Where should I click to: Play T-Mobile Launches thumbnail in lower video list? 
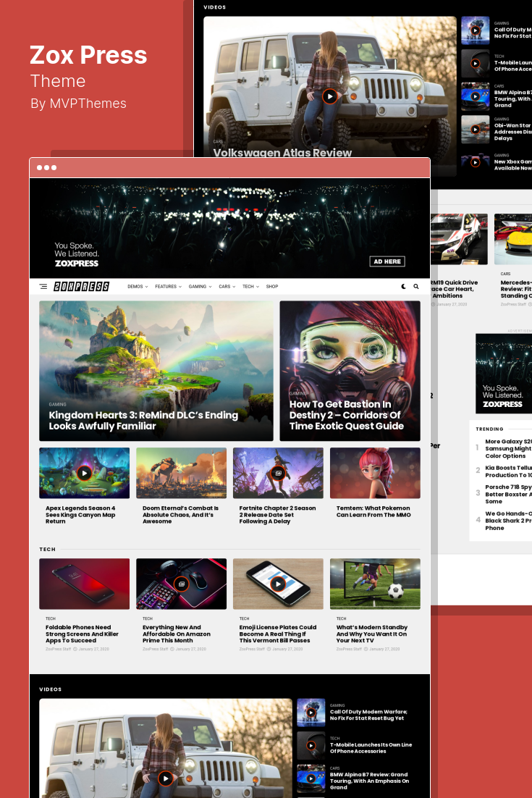coord(311,746)
